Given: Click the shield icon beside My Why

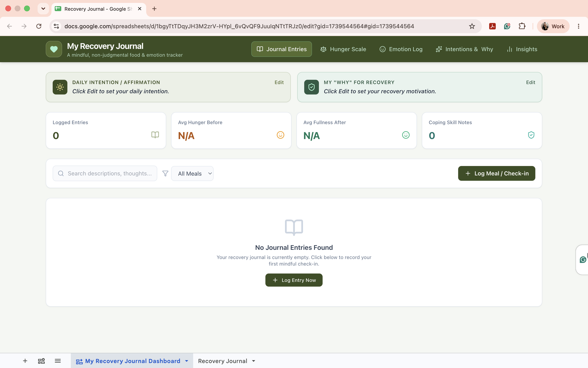Looking at the screenshot, I should (x=311, y=87).
